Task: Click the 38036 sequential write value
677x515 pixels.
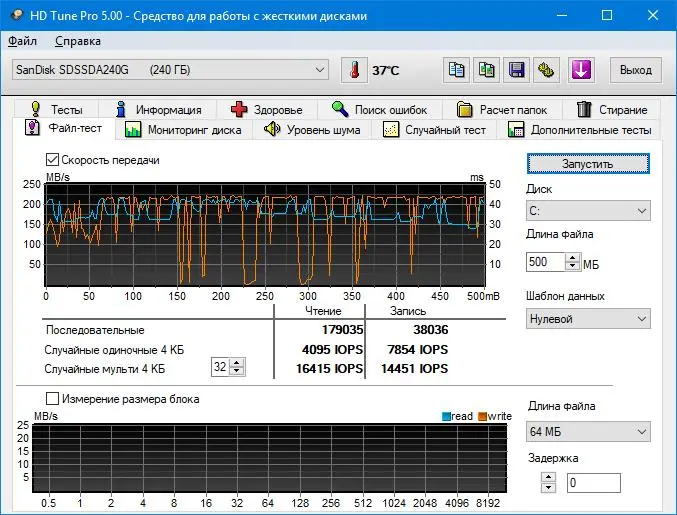Action: click(x=430, y=329)
